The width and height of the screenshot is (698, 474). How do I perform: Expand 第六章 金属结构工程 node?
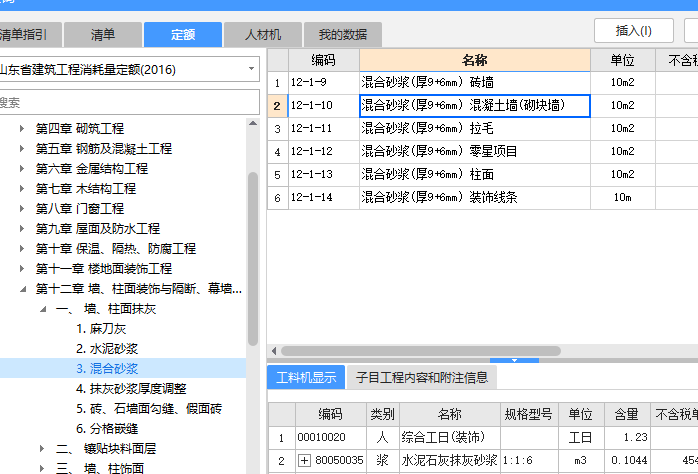(x=22, y=169)
